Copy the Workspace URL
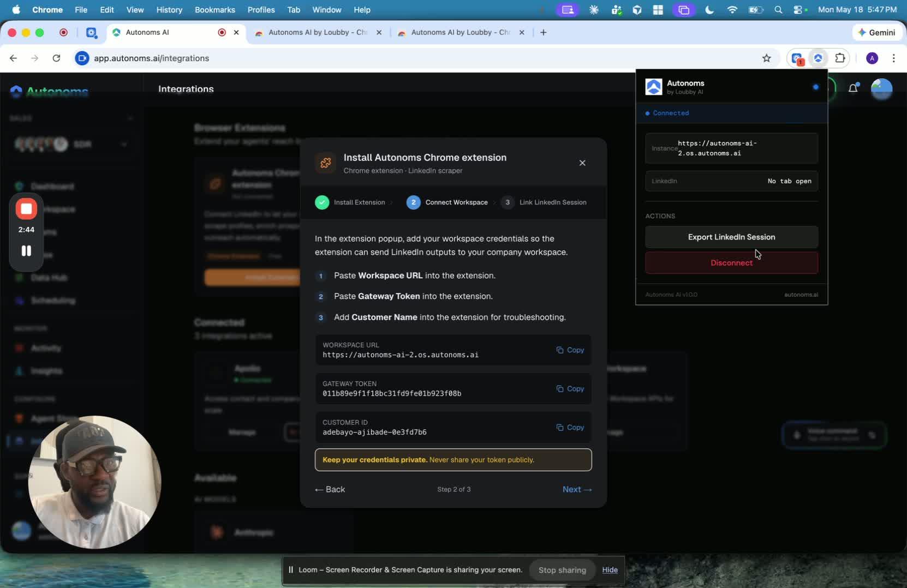Screen dimensions: 907x588 (x=570, y=350)
